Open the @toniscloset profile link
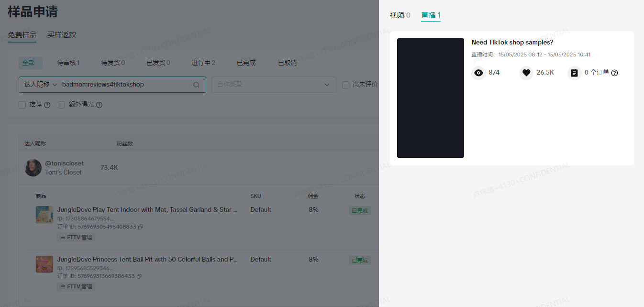The image size is (644, 307). coord(64,163)
